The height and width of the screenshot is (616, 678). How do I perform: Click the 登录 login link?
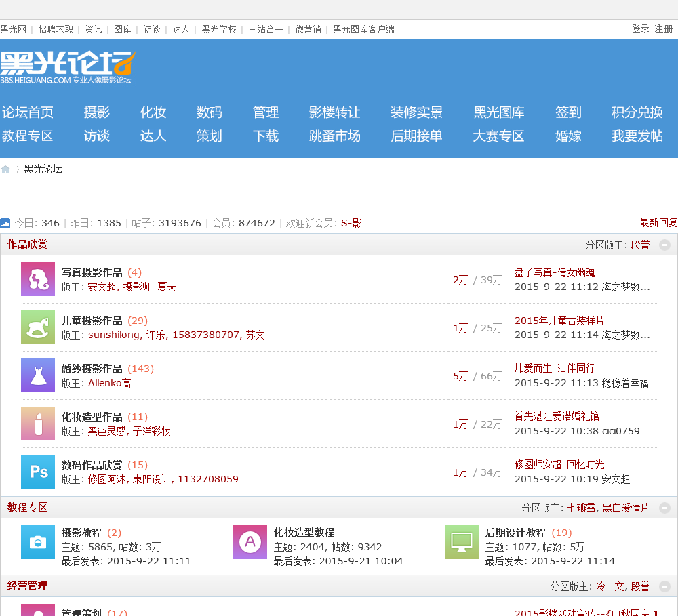coord(641,29)
